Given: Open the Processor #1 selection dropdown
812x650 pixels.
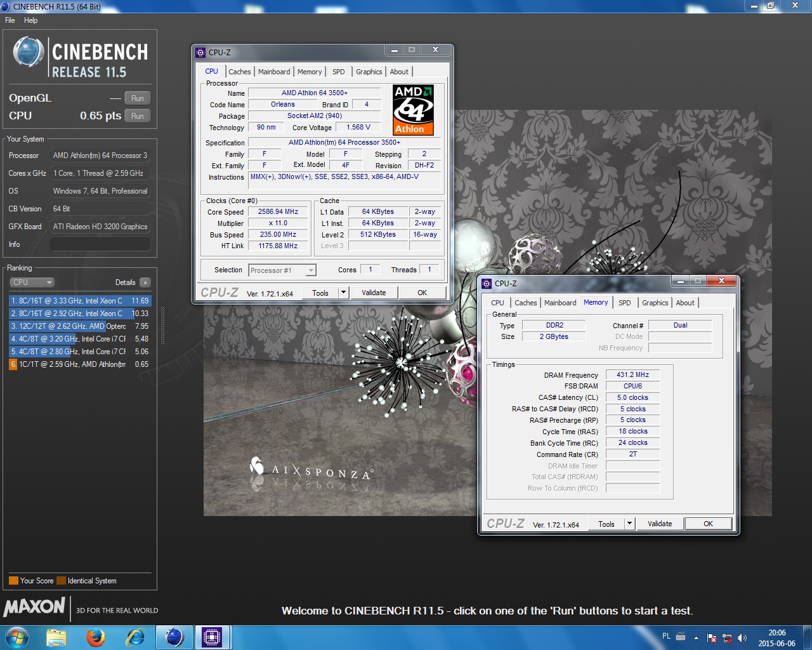Looking at the screenshot, I should (x=282, y=270).
